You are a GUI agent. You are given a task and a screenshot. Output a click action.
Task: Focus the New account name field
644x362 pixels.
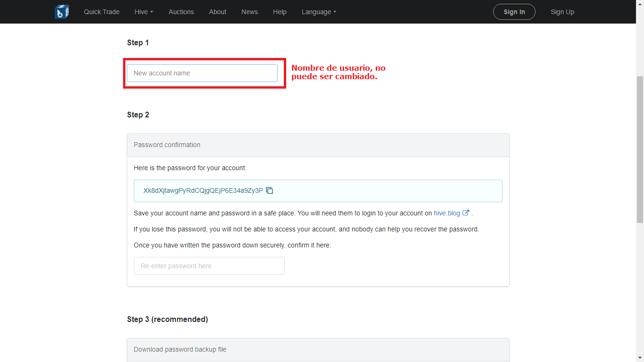coord(202,73)
